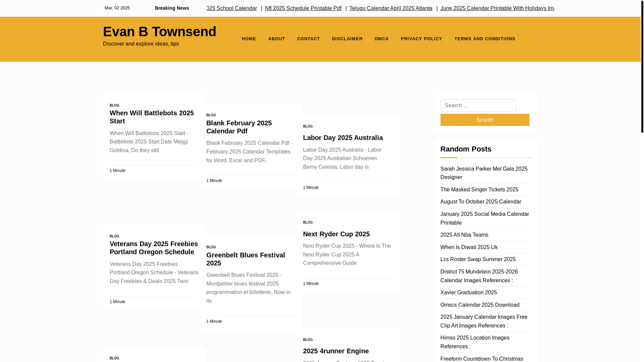Open January 2025 Social Media Calendar Printable

tap(484, 218)
